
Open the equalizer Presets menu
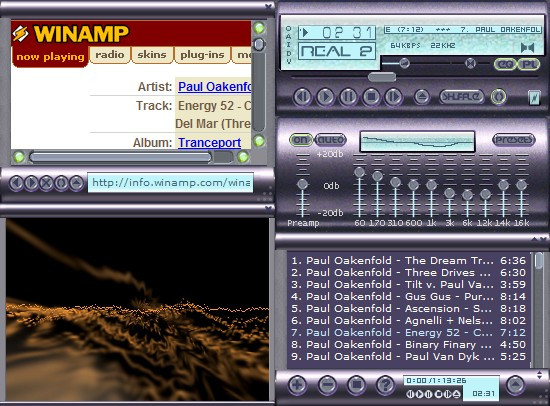(514, 140)
